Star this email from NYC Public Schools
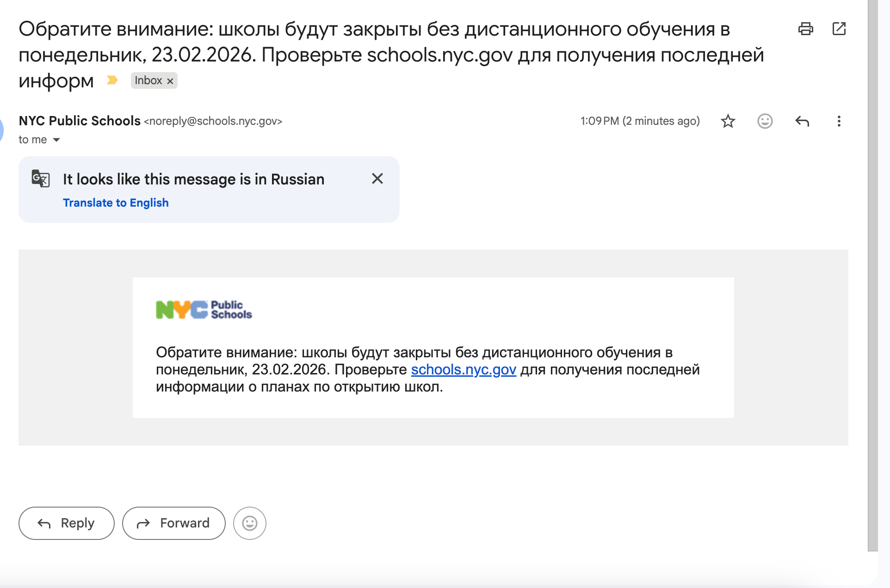The height and width of the screenshot is (588, 890). [x=728, y=121]
